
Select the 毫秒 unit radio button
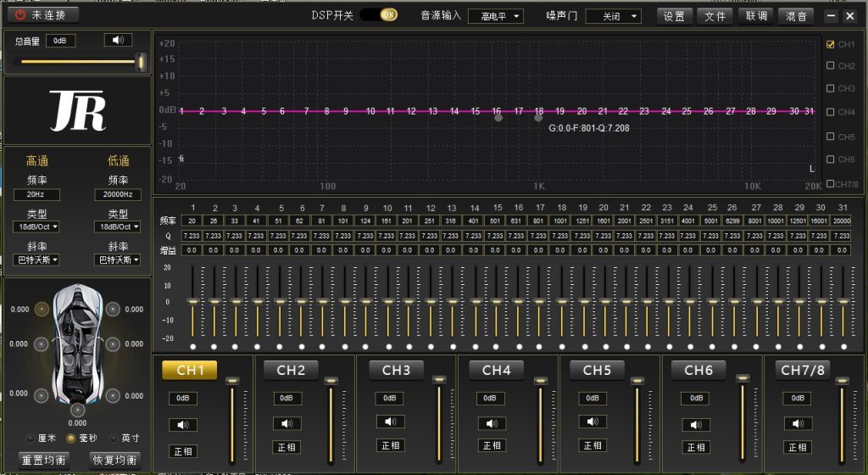point(71,438)
